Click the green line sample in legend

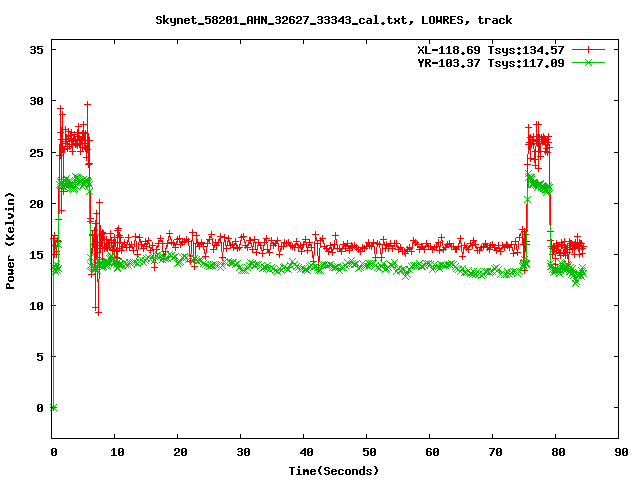588,62
